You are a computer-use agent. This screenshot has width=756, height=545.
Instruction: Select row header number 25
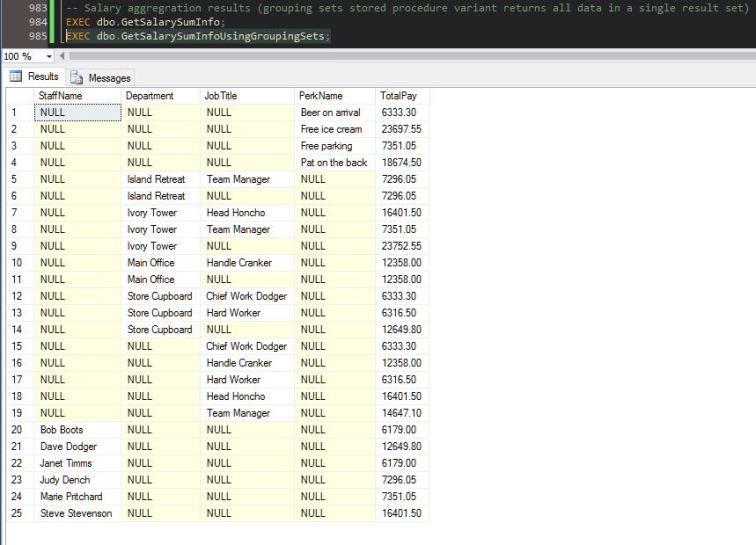(20, 513)
